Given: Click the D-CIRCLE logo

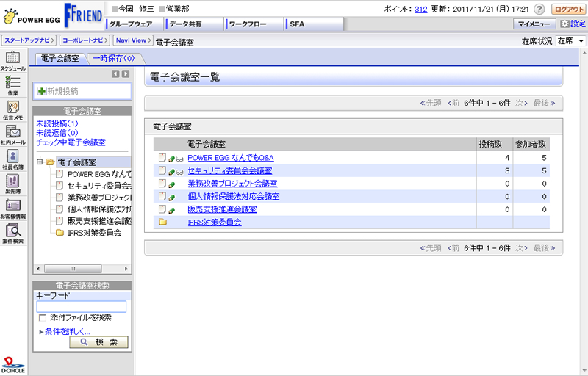Looking at the screenshot, I should click(x=13, y=365).
